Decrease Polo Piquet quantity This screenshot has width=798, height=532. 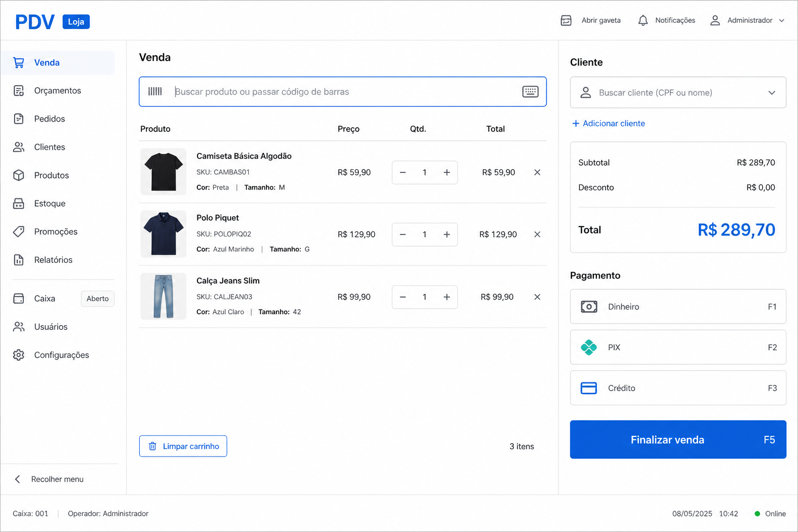(403, 235)
